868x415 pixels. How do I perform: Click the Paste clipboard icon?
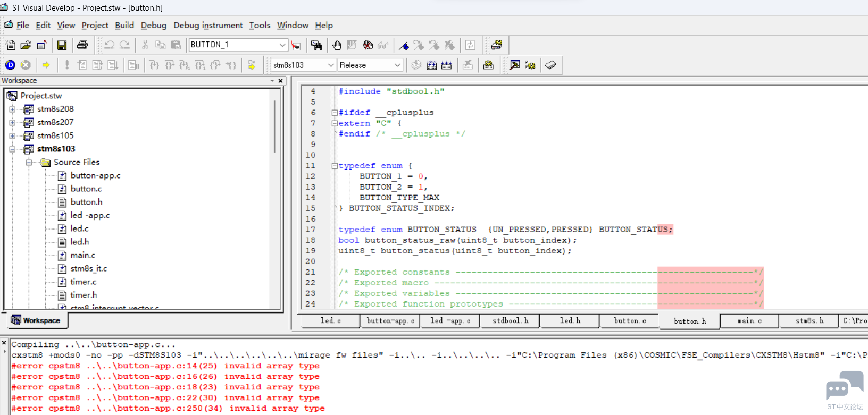176,45
